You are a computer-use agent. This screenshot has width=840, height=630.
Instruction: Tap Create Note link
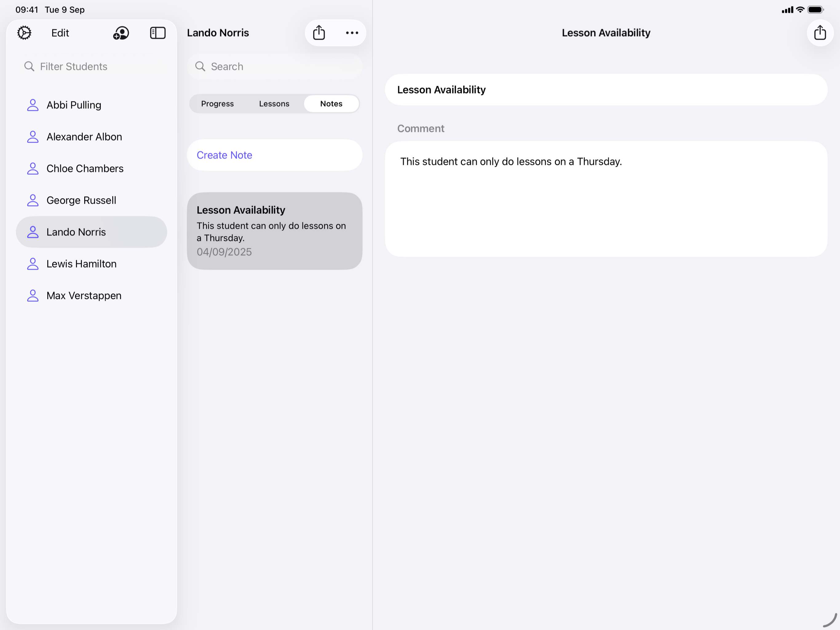pyautogui.click(x=224, y=155)
